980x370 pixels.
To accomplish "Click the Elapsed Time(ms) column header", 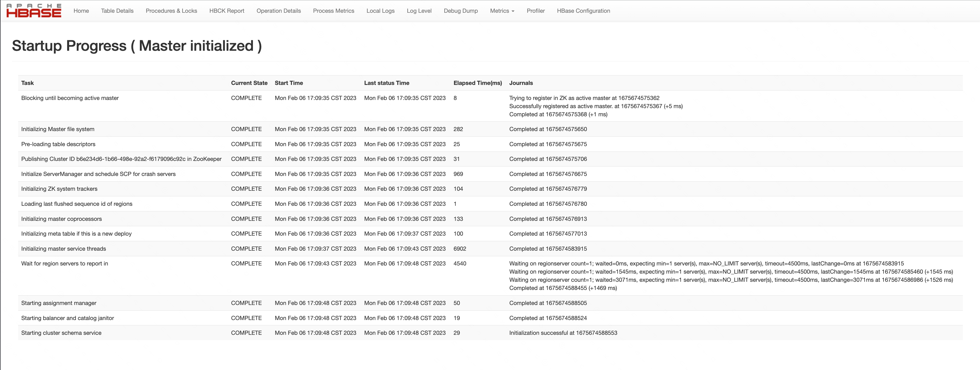I will pyautogui.click(x=477, y=83).
